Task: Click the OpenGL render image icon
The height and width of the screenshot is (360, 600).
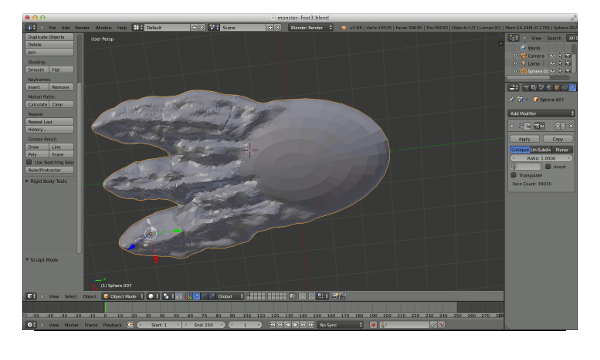Action: [x=335, y=296]
